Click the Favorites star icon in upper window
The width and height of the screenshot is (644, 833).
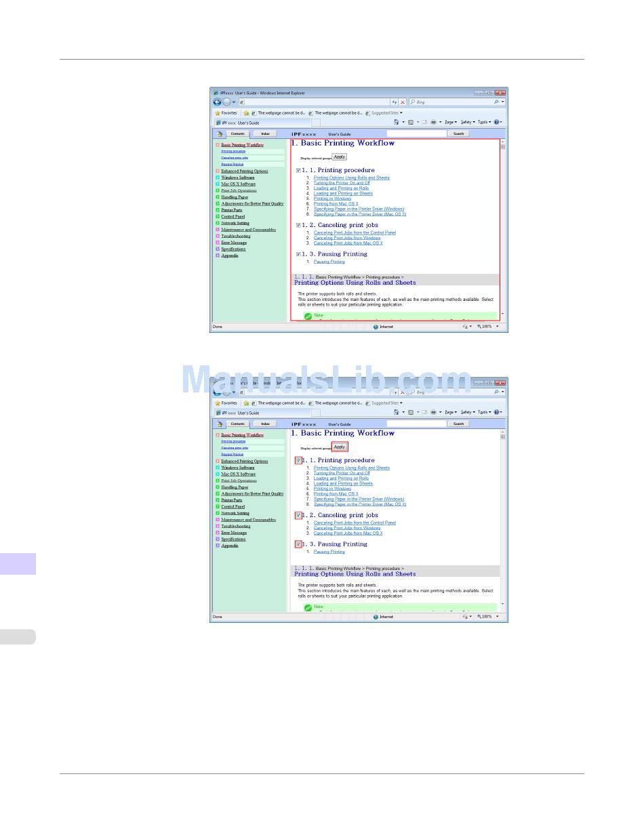coord(218,113)
